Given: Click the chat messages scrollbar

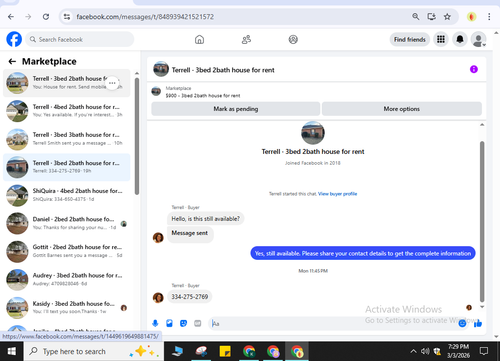Looking at the screenshot, I should point(482,221).
